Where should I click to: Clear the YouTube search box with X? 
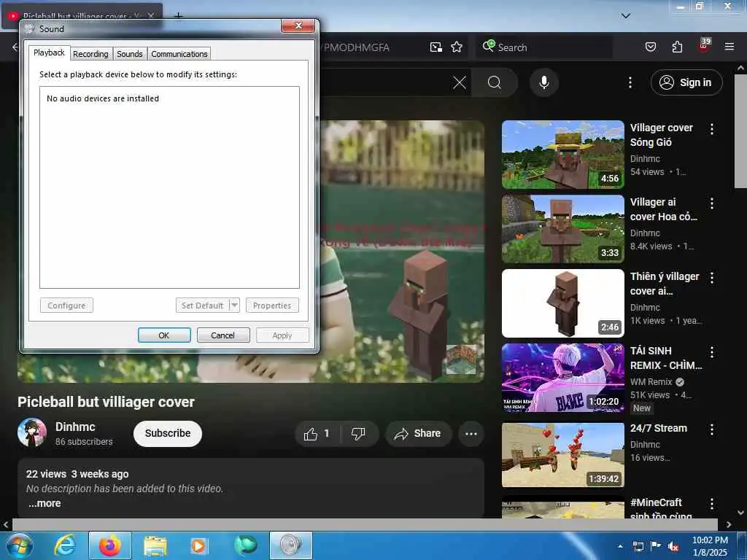pyautogui.click(x=460, y=82)
